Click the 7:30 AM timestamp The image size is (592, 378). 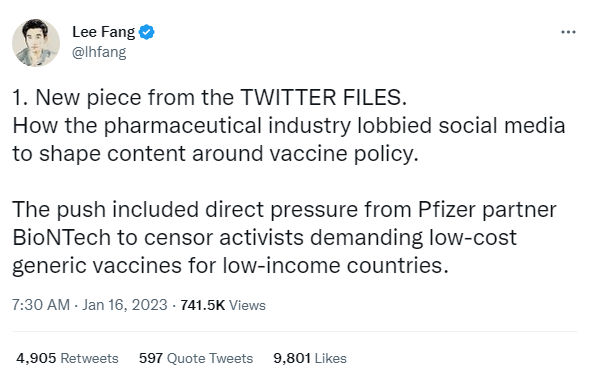(41, 305)
